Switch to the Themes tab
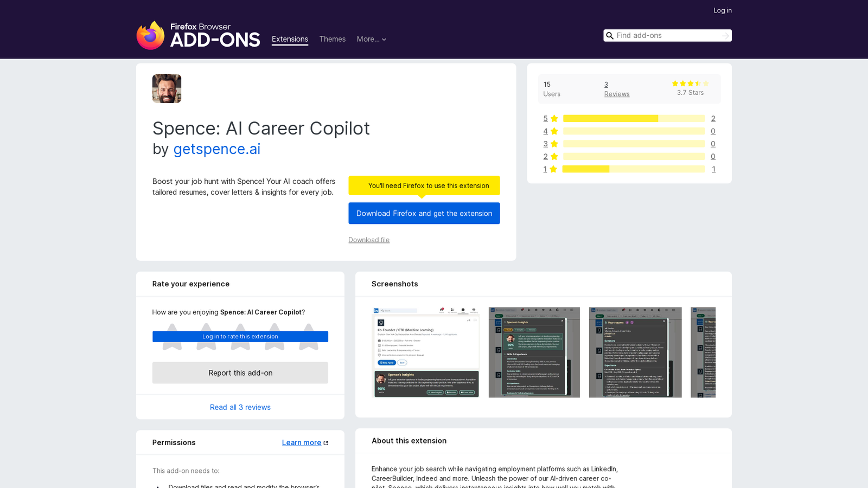Screen dimensions: 868x488 pyautogui.click(x=333, y=39)
